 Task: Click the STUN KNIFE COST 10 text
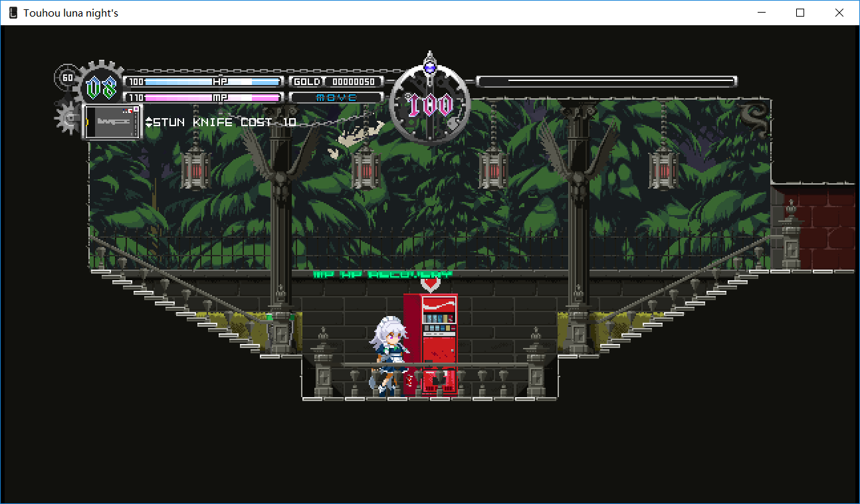click(225, 122)
